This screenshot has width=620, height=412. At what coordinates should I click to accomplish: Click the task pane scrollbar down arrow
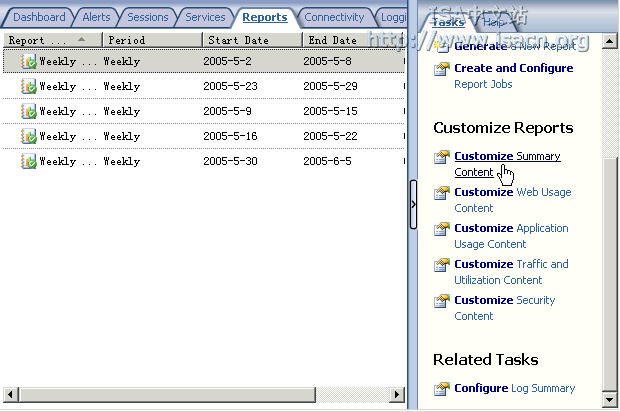(x=609, y=399)
